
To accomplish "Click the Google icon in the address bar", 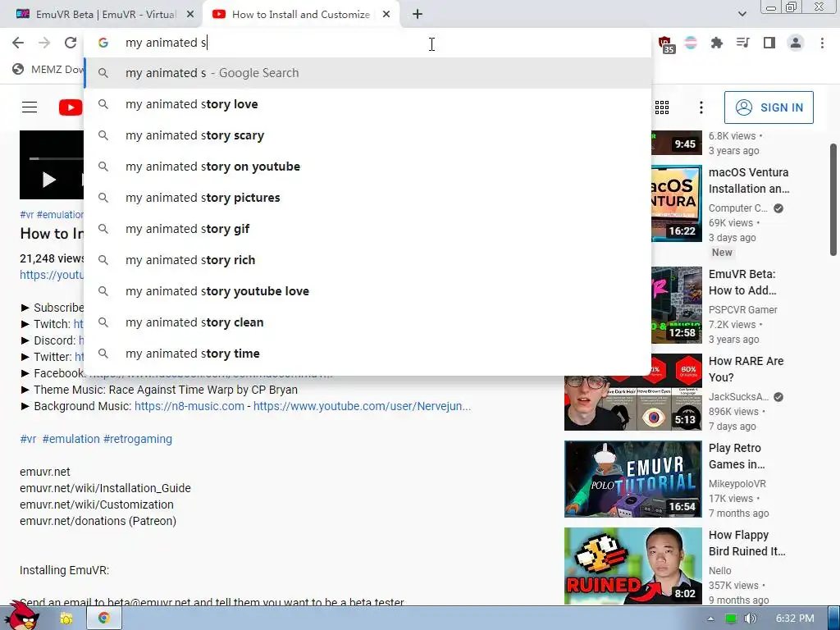I will pos(103,43).
